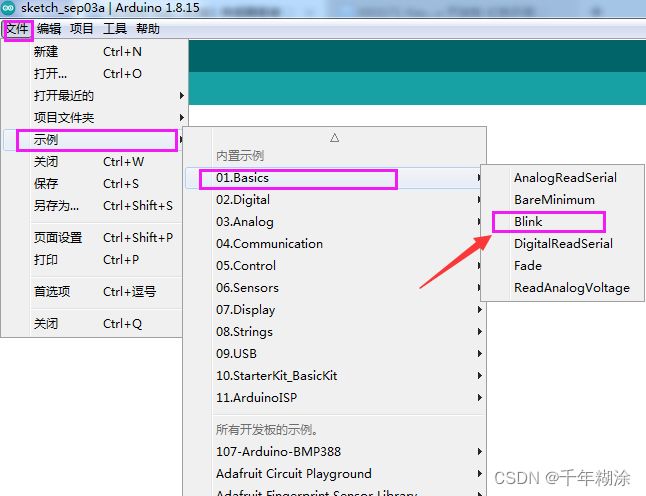Expand 08.Strings examples submenu
Screen dimensions: 646x496
(x=335, y=332)
